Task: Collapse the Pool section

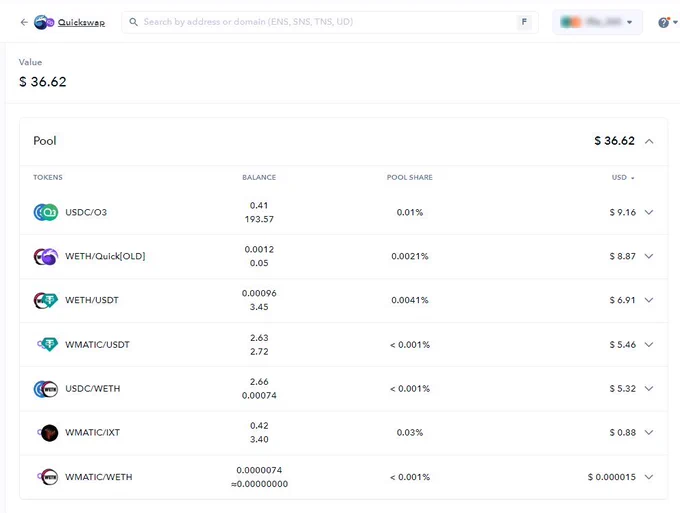Action: (x=649, y=141)
